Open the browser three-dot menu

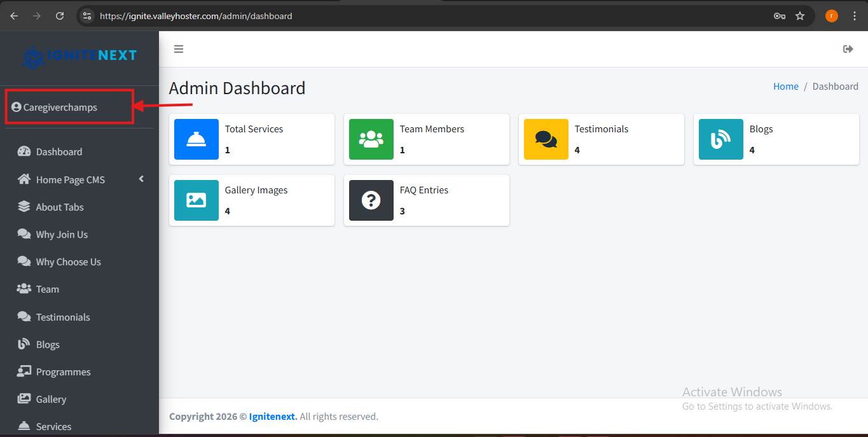(855, 16)
